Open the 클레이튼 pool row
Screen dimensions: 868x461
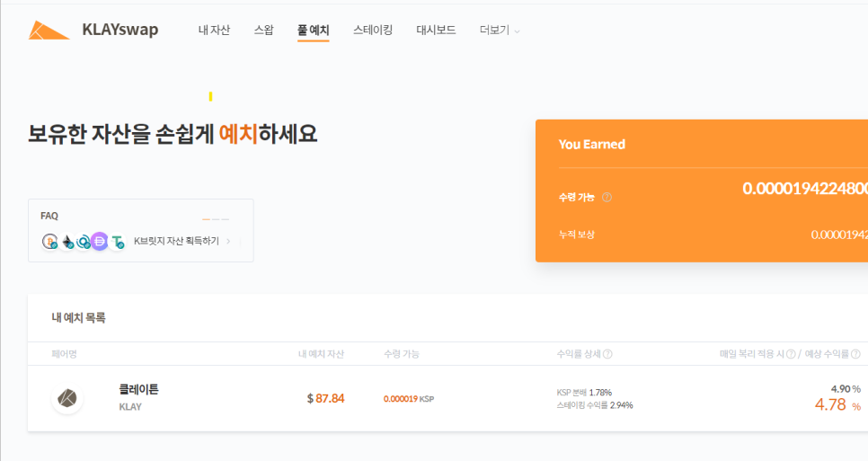click(447, 398)
